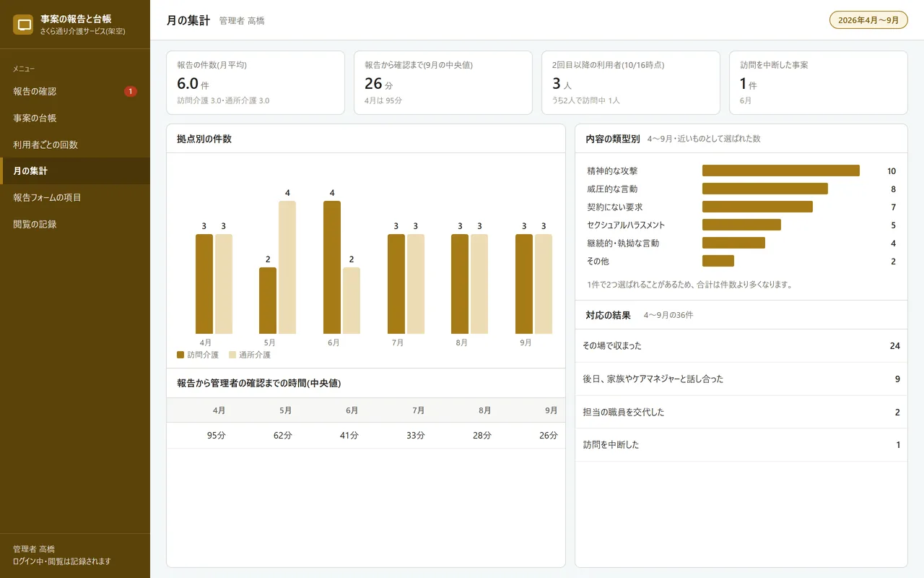The width and height of the screenshot is (924, 578).
Task: Click the 通所介護 legend color swatch
Action: pos(232,355)
